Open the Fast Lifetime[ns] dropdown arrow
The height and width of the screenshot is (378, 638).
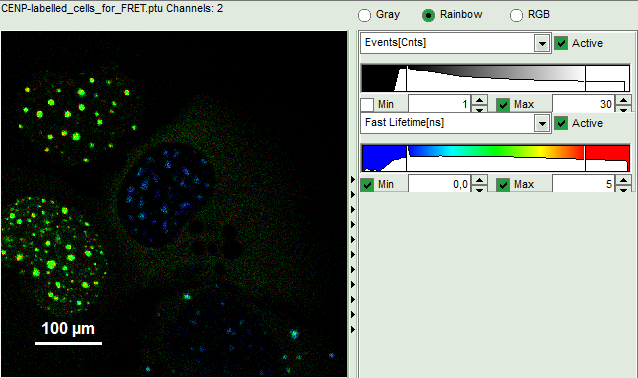542,123
